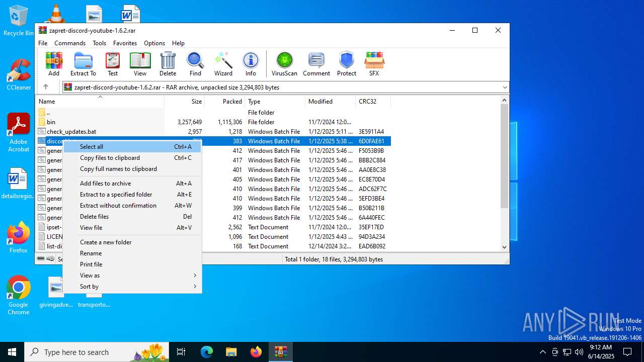Choose Extract without confirmation

pyautogui.click(x=133, y=205)
